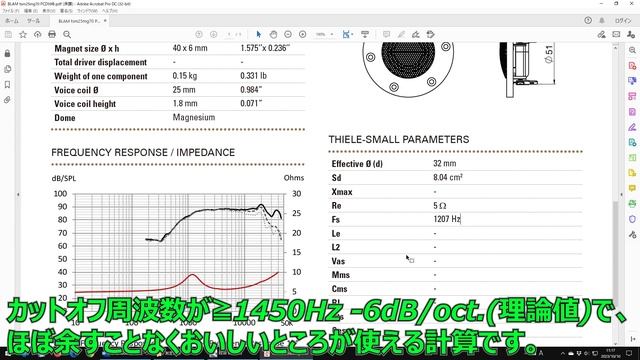This screenshot has width=640, height=360.
Task: Switch to the ホーム tab
Action: click(x=11, y=20)
